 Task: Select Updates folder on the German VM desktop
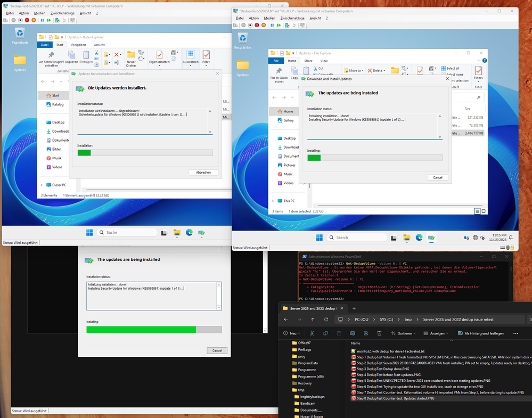pyautogui.click(x=20, y=63)
